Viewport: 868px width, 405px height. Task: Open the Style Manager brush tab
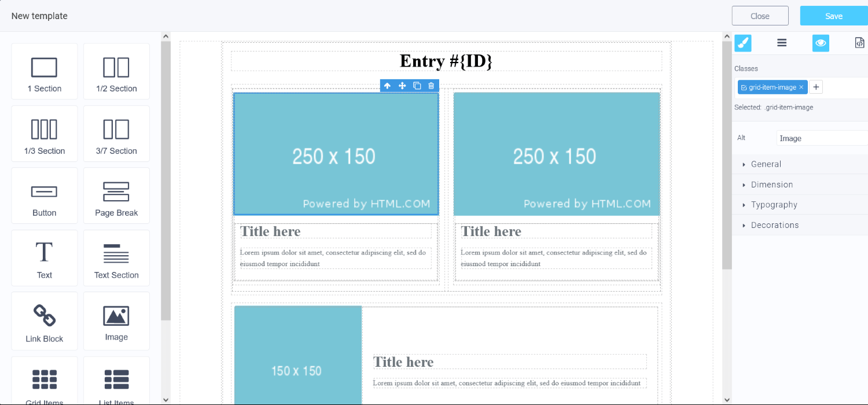point(743,43)
